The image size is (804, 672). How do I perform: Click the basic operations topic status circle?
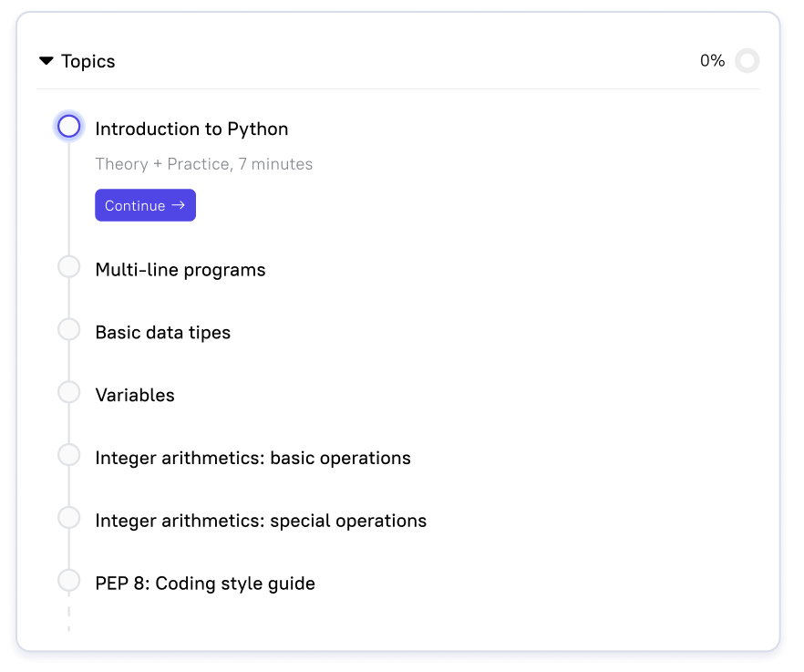pos(69,454)
